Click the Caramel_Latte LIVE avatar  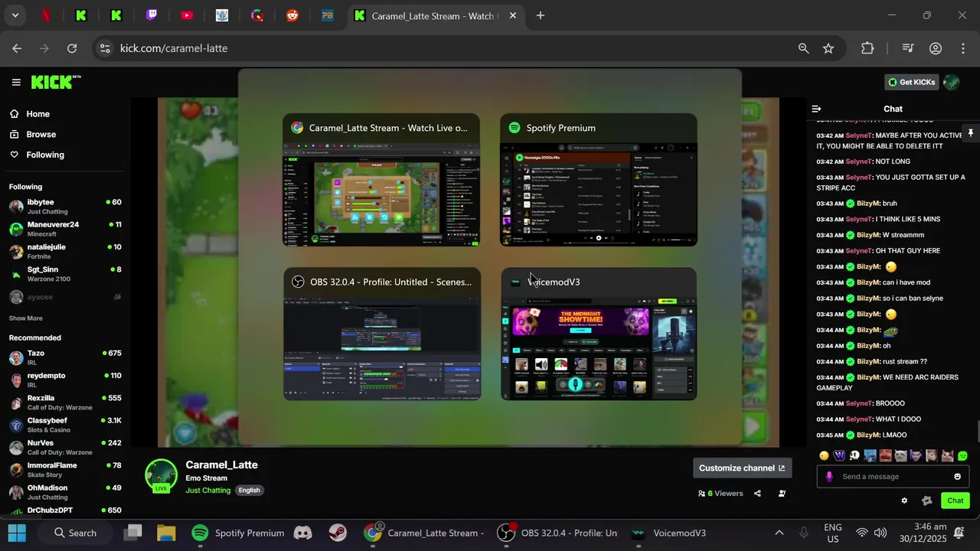click(161, 476)
